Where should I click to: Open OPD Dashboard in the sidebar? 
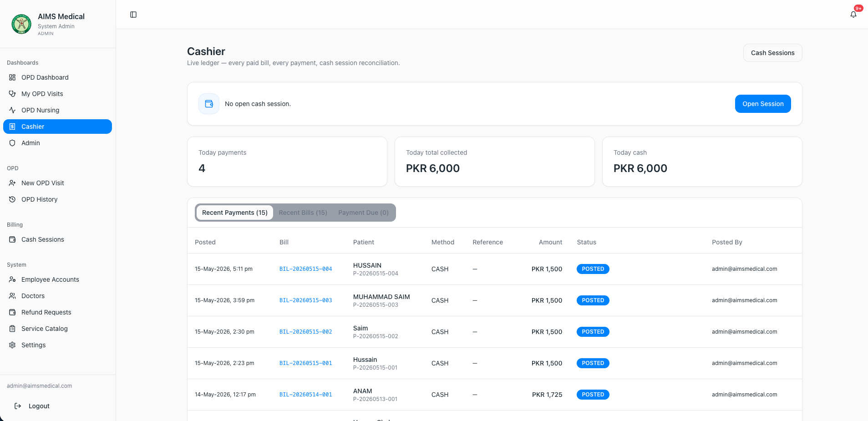click(57, 77)
